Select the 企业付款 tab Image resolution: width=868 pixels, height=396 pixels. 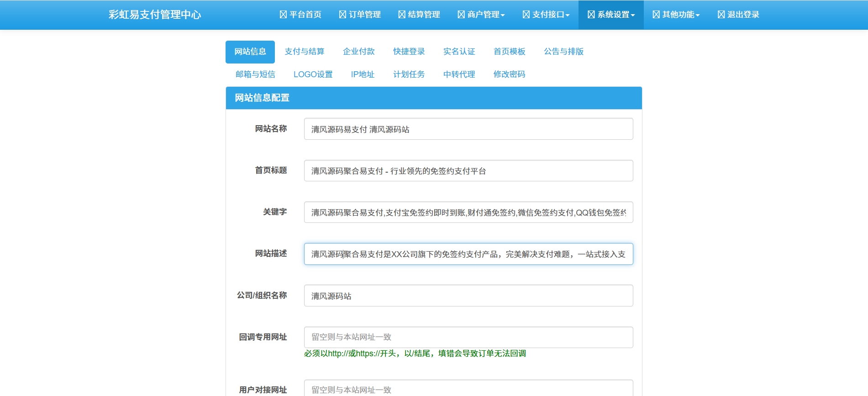pyautogui.click(x=358, y=52)
